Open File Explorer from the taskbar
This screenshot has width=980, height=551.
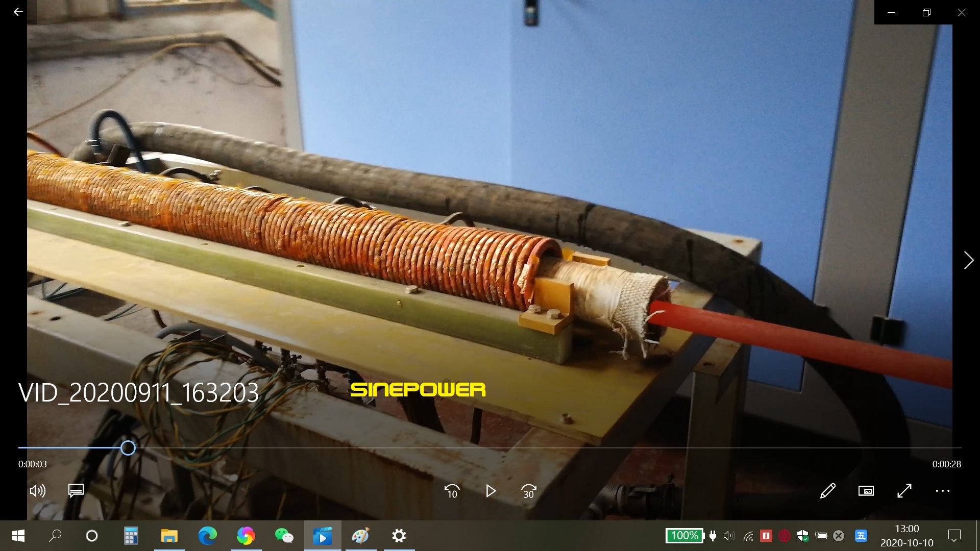coord(169,536)
